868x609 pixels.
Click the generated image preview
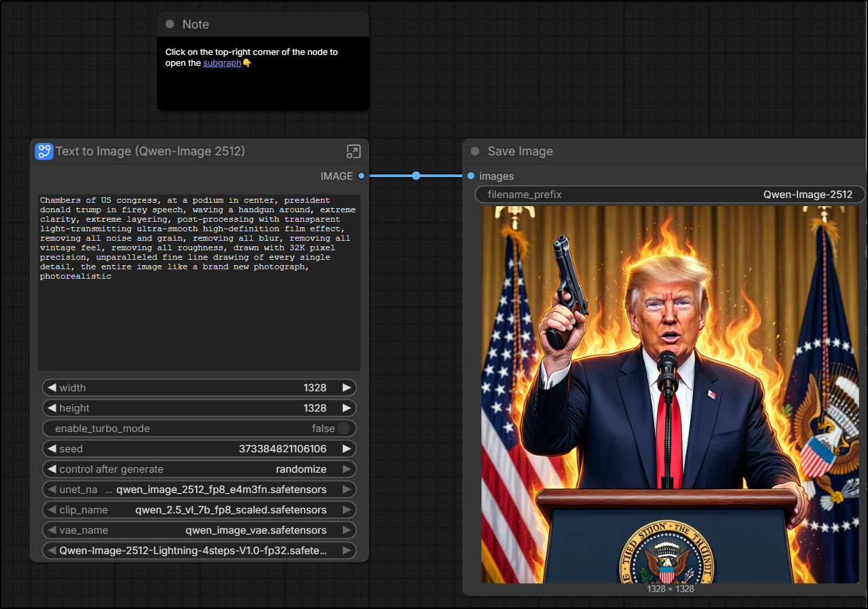669,395
